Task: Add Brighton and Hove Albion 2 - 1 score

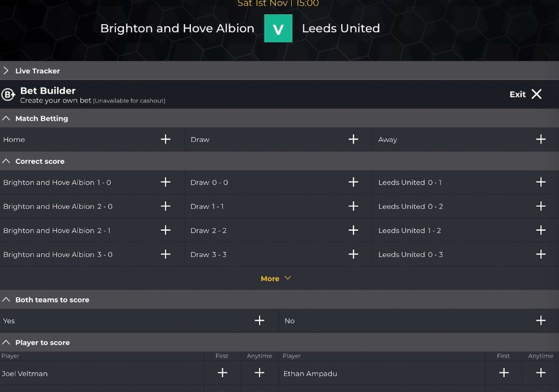Action: [165, 230]
